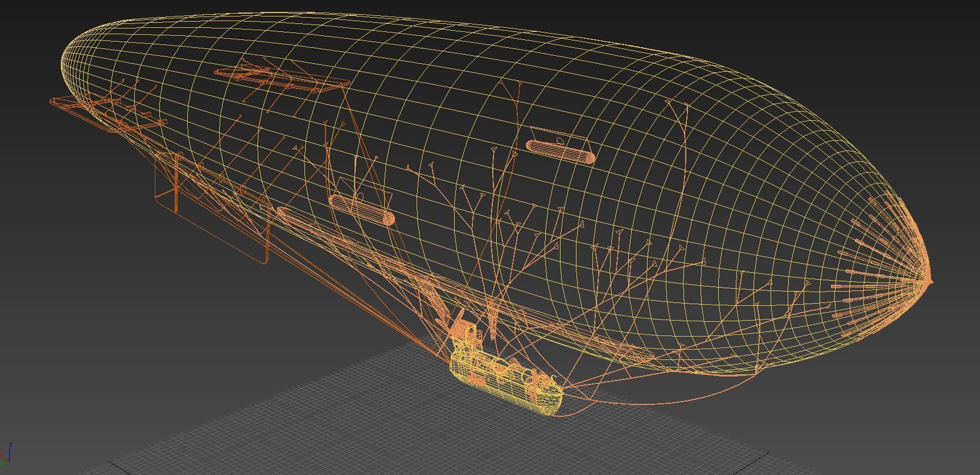Select the horizontal stabilizer fin at tail end
This screenshot has height=475, width=980.
pos(108,115)
